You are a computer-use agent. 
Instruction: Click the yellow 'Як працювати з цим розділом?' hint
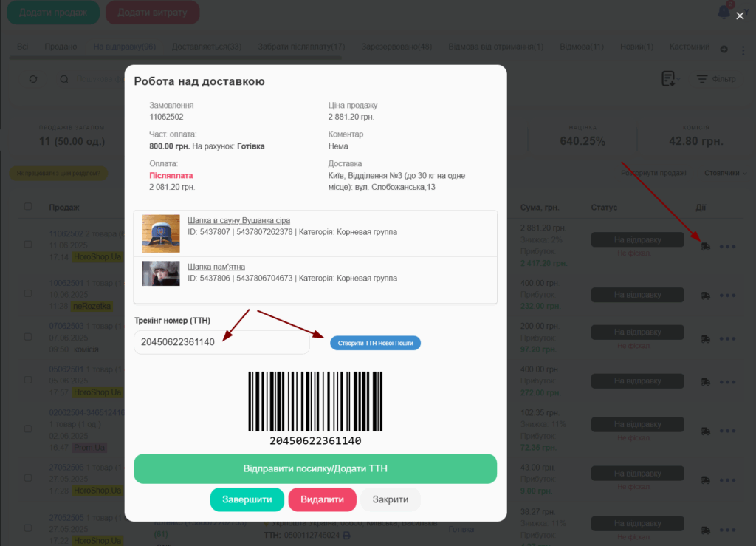pyautogui.click(x=58, y=173)
